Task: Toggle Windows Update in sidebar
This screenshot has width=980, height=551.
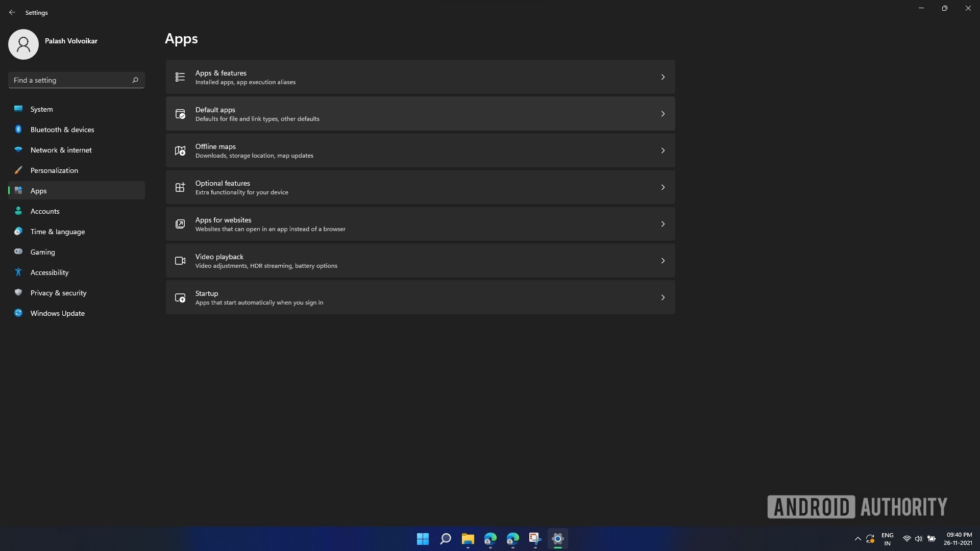Action: (x=57, y=313)
